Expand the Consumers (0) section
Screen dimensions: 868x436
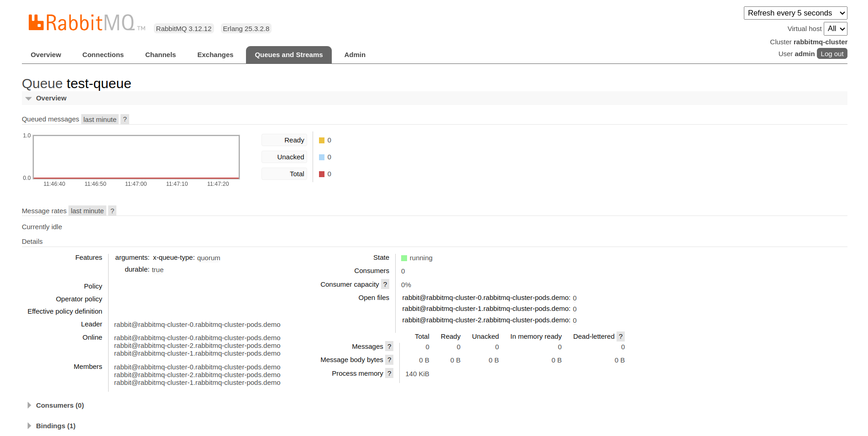pyautogui.click(x=59, y=405)
